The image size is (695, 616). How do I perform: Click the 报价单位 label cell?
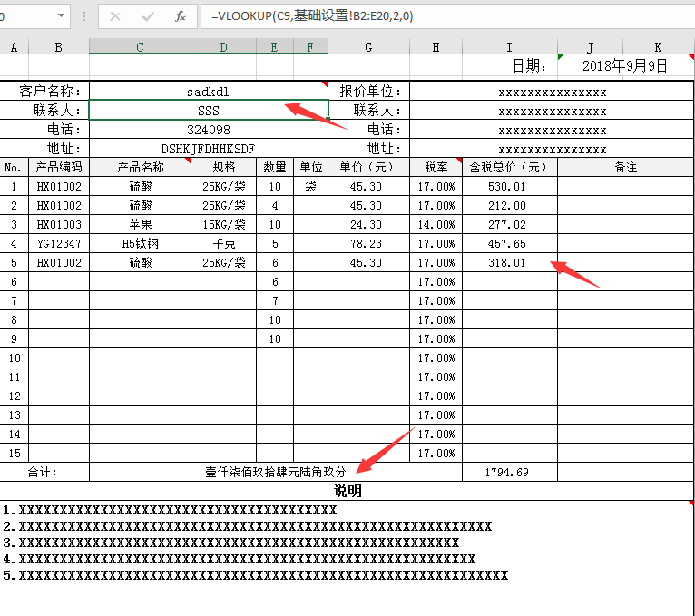click(x=368, y=92)
